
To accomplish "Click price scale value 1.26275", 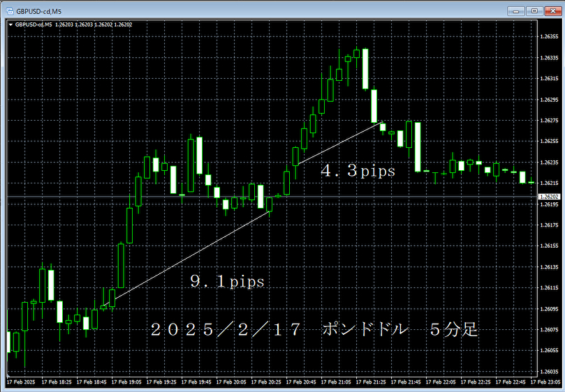I will click(549, 121).
